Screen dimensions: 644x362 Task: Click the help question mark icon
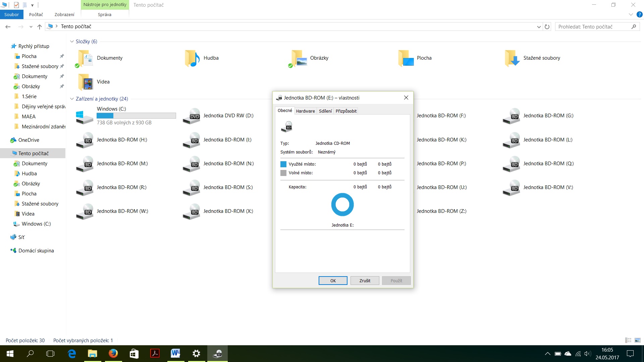(x=639, y=14)
